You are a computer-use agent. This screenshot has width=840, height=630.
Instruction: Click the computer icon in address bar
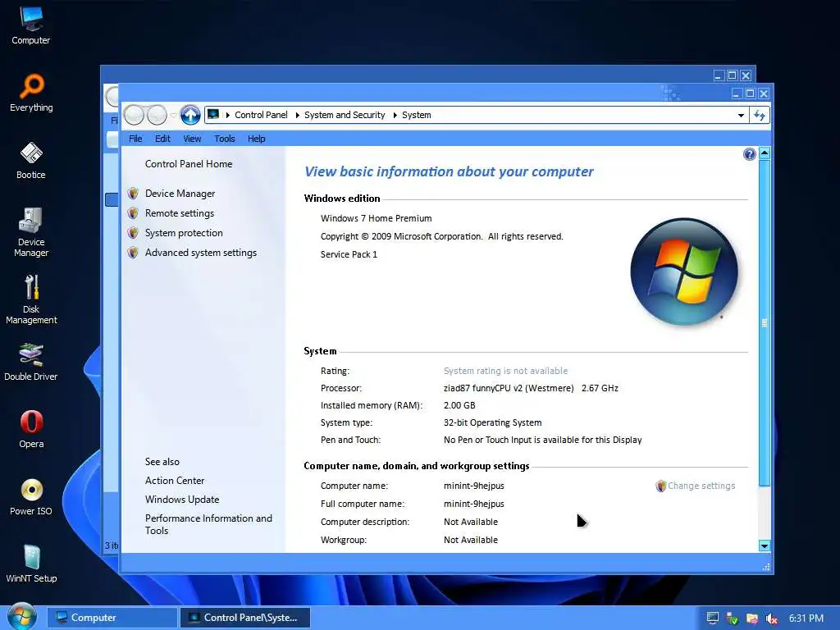213,115
